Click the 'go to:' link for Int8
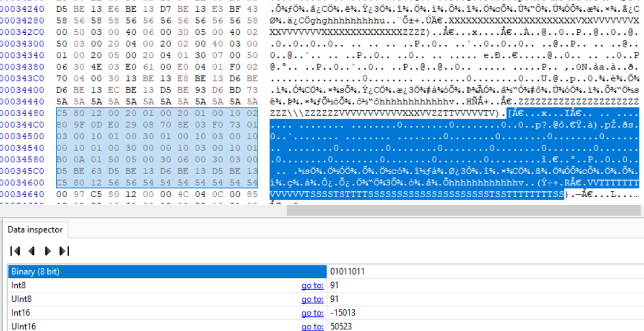 tap(312, 285)
